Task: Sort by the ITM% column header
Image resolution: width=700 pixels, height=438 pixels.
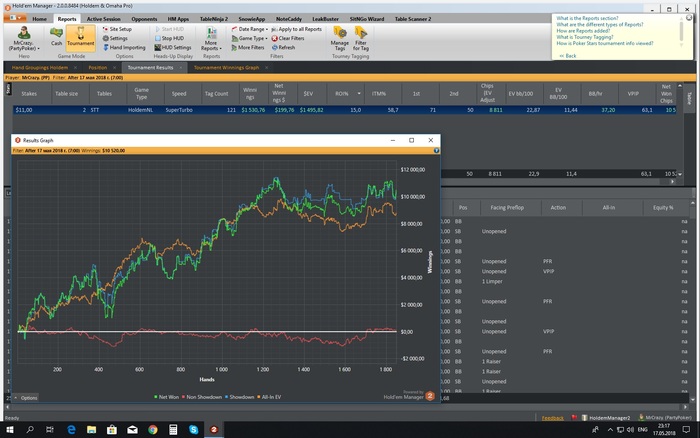Action: 379,94
